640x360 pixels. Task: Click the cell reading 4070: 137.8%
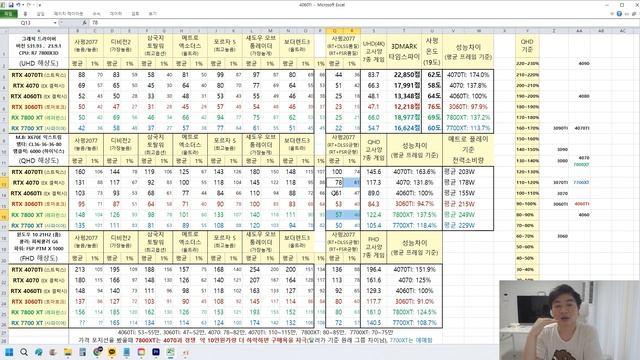[468, 85]
